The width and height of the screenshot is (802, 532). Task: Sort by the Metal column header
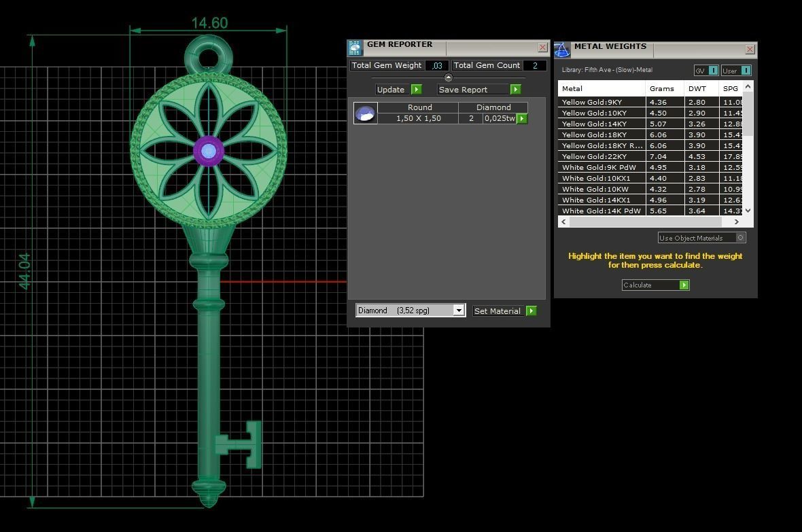pos(601,88)
